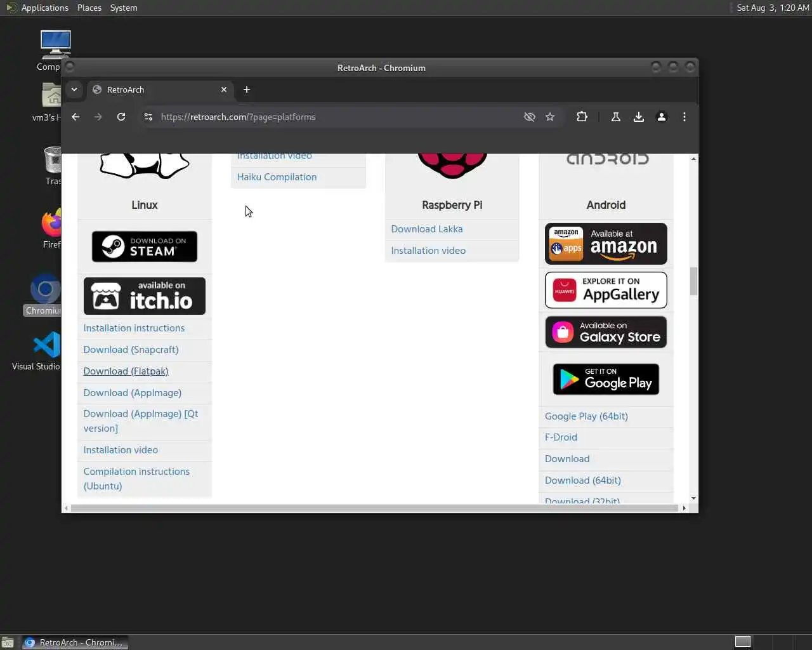Open Android Download link

click(x=567, y=459)
